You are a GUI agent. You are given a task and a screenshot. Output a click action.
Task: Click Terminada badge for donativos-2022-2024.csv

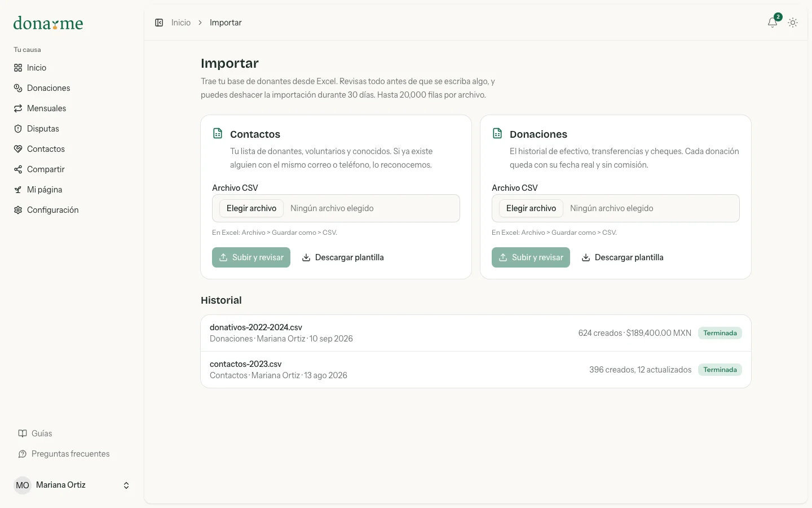(720, 333)
